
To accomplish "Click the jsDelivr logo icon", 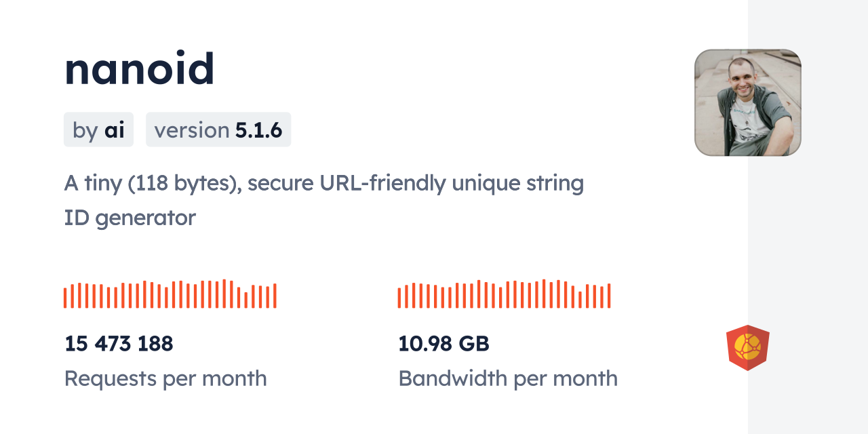I will point(747,348).
